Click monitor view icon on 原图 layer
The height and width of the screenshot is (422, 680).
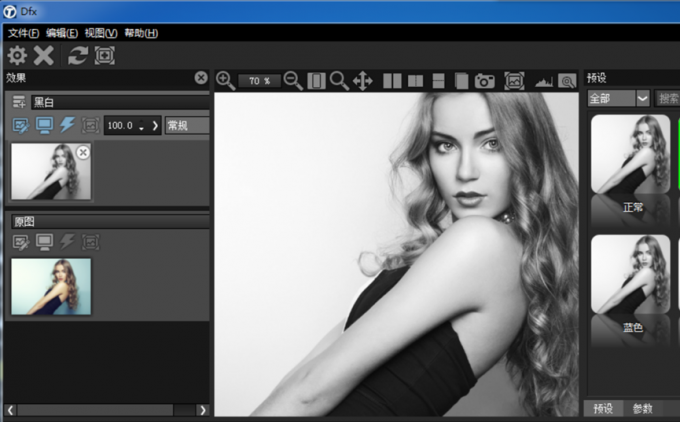click(44, 242)
